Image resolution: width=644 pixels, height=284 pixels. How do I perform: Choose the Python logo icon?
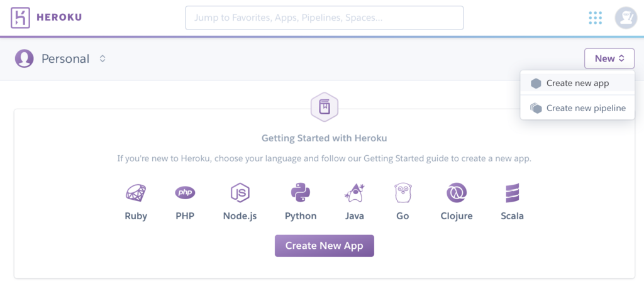coord(301,192)
